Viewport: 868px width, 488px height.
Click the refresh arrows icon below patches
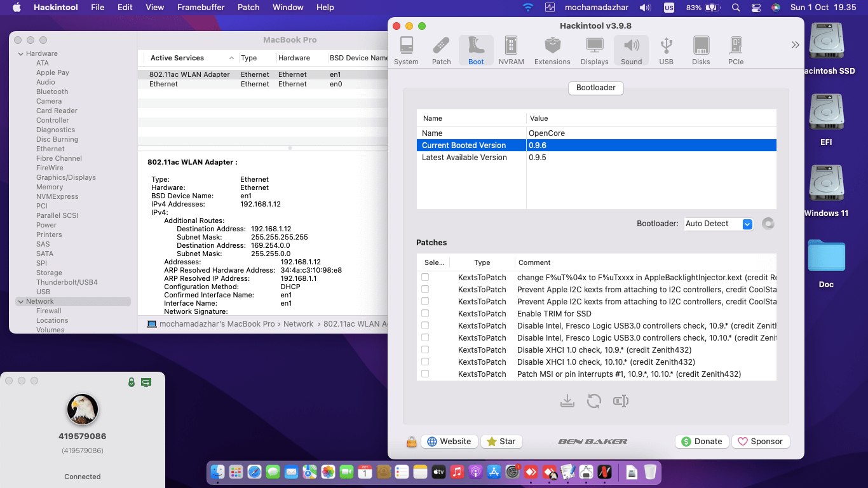pos(594,401)
